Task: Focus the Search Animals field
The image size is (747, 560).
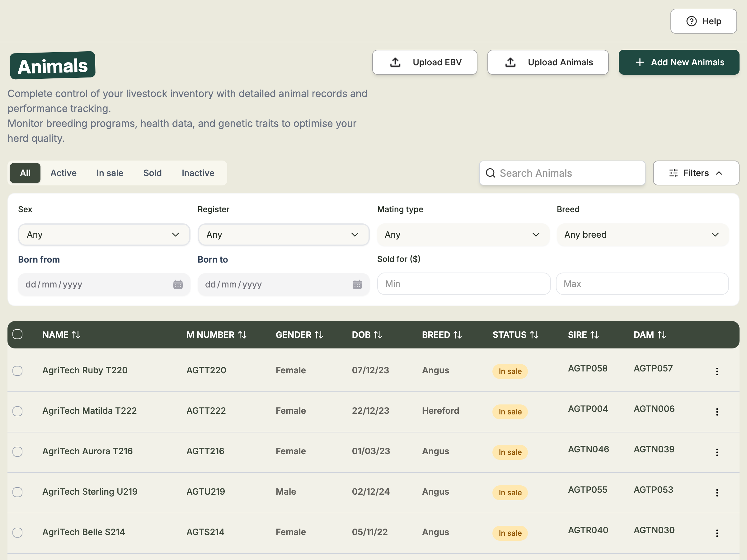Action: point(562,173)
